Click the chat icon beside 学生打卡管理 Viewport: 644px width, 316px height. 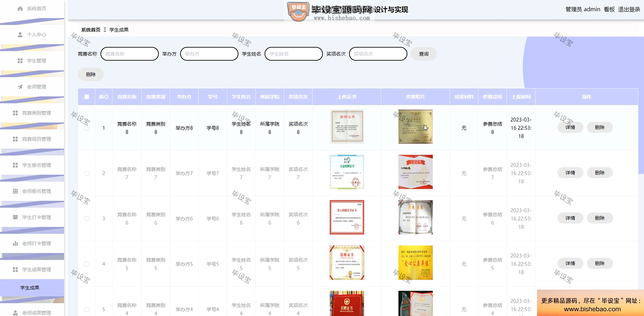15,217
